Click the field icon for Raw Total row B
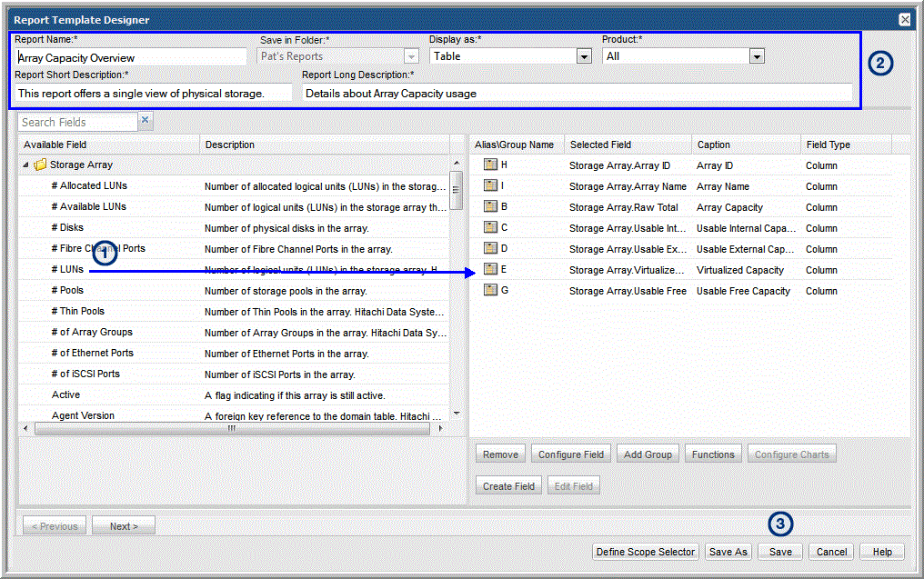The width and height of the screenshot is (924, 579). tap(490, 206)
